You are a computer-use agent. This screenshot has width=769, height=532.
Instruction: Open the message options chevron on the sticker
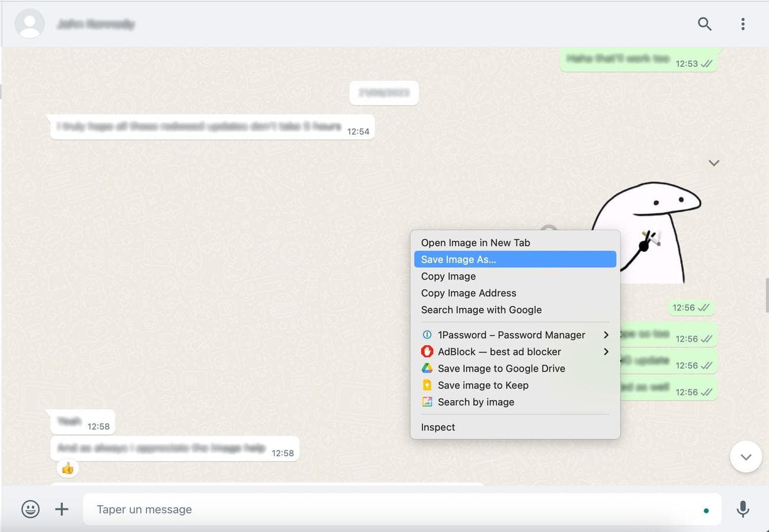pos(713,163)
